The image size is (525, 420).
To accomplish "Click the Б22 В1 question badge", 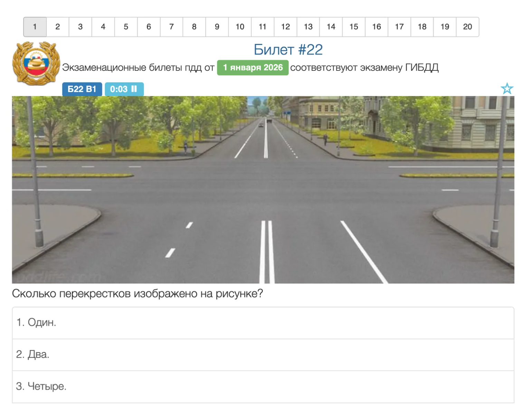I will click(82, 89).
